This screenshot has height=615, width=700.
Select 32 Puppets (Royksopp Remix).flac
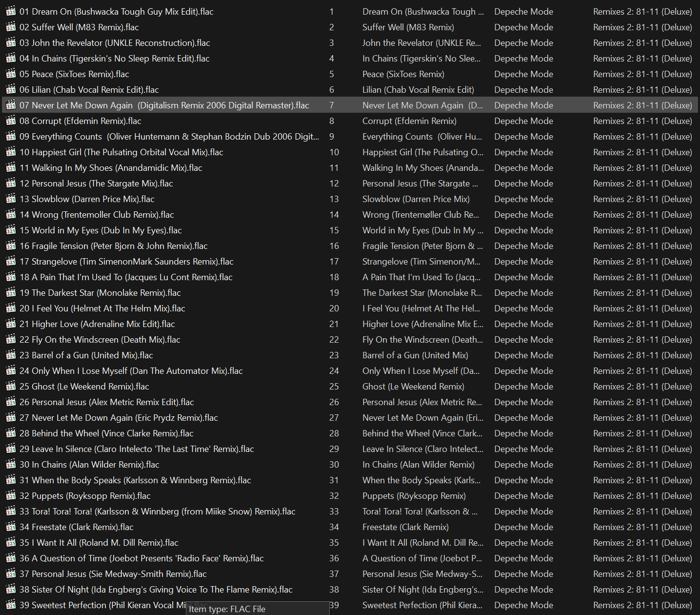[x=85, y=496]
